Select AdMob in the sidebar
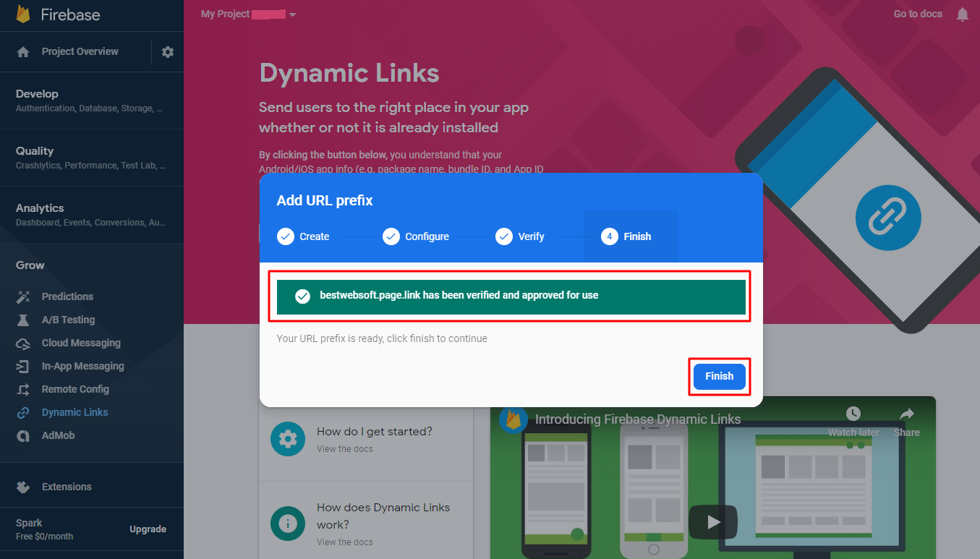 58,435
